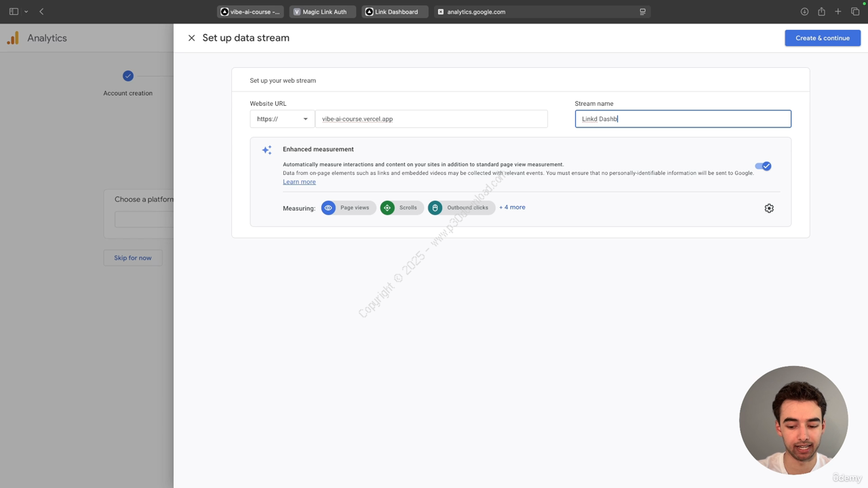Expand the sidebar options chevron
The height and width of the screenshot is (488, 868).
click(26, 12)
